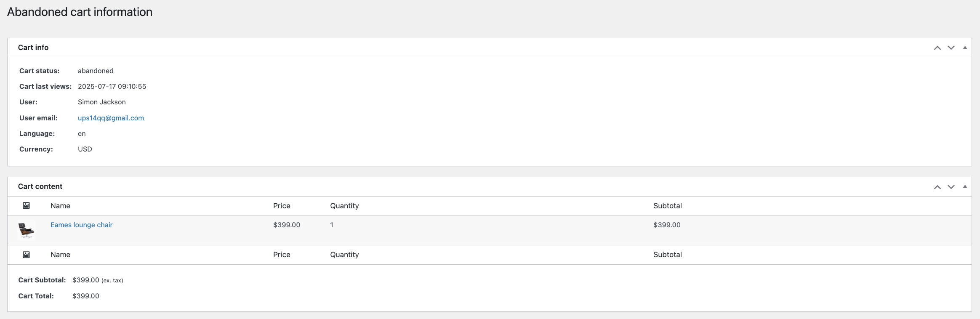This screenshot has height=319, width=980.
Task: Open the Eames lounge chair product link
Action: pyautogui.click(x=81, y=225)
